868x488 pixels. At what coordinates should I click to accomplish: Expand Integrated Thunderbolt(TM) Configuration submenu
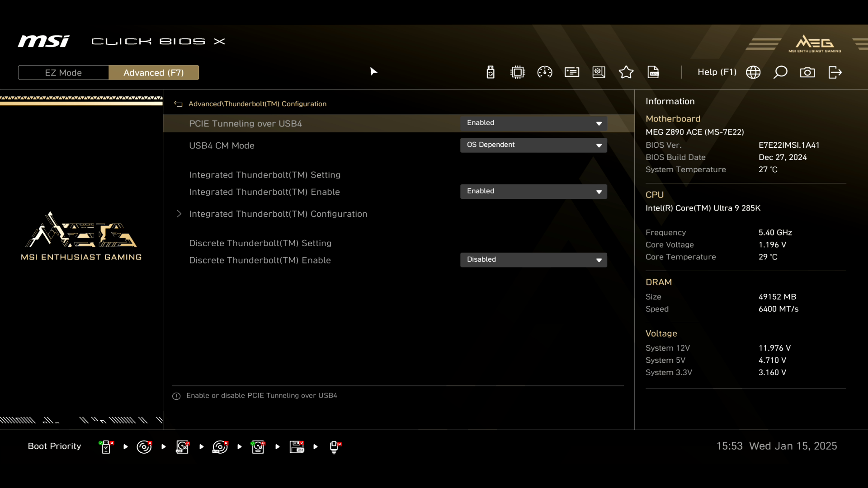click(x=278, y=214)
